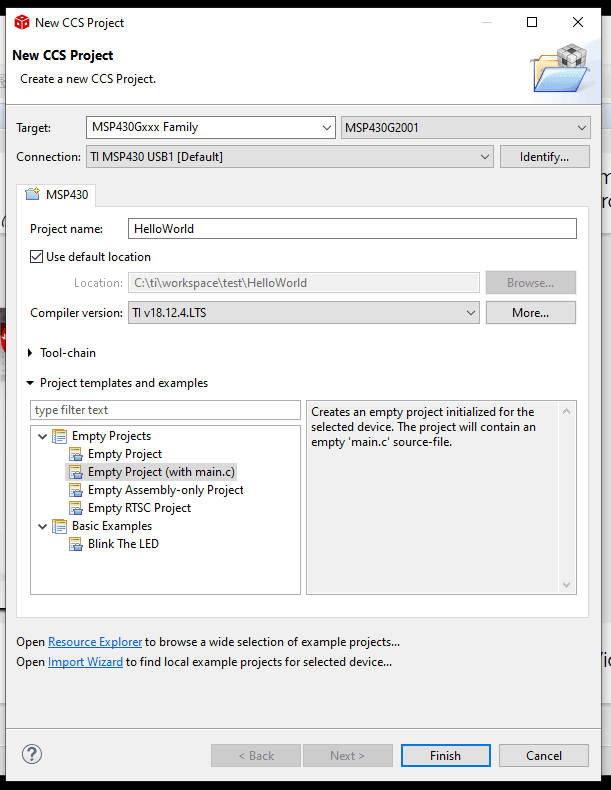The height and width of the screenshot is (790, 611).
Task: Click the Finish button
Action: pyautogui.click(x=445, y=755)
